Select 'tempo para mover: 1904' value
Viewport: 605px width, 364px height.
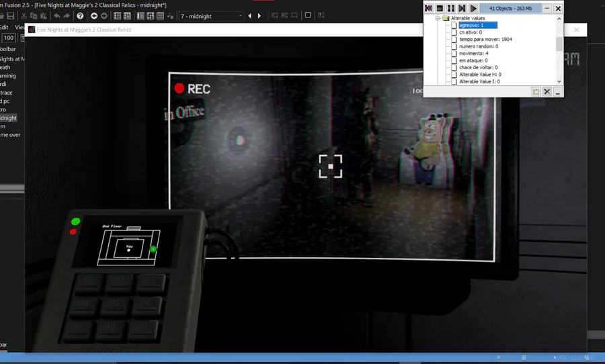coord(485,40)
